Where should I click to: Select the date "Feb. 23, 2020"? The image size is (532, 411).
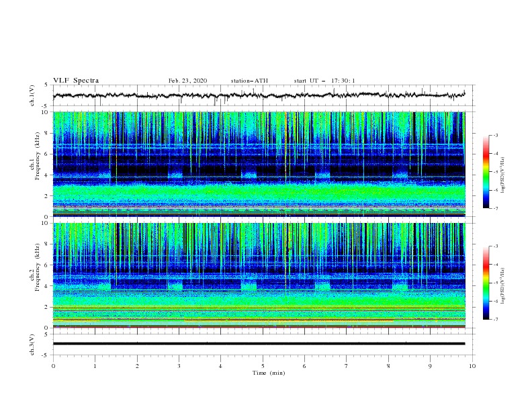[187, 81]
